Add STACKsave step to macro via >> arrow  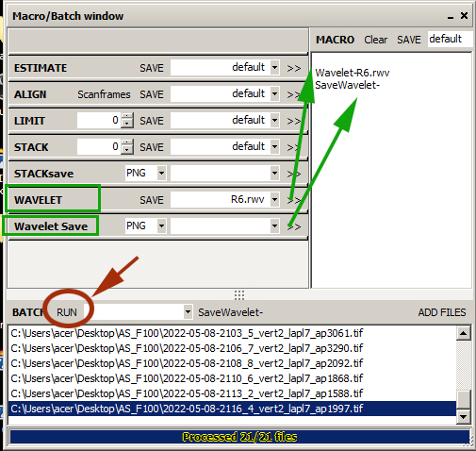pyautogui.click(x=294, y=174)
